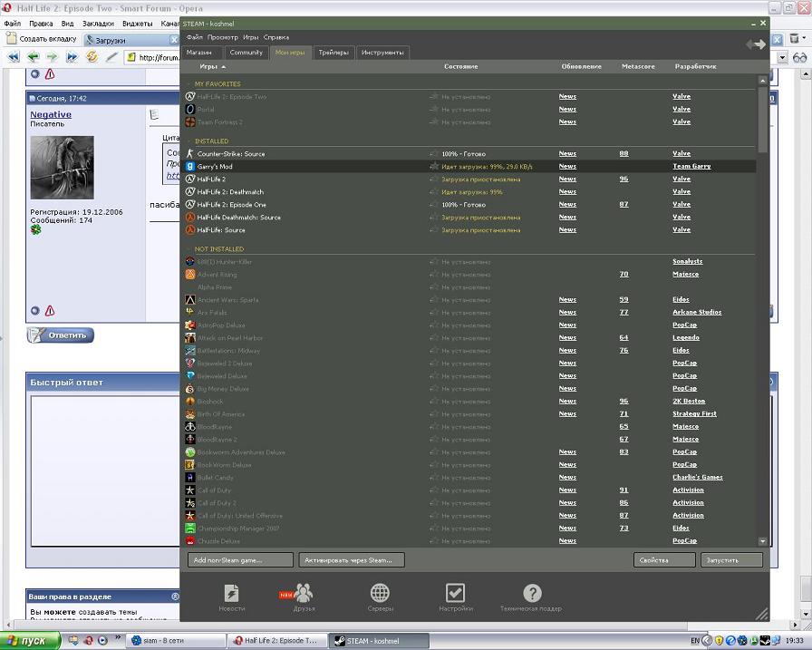Switch to the Магазин tab
The image size is (812, 650).
click(201, 53)
